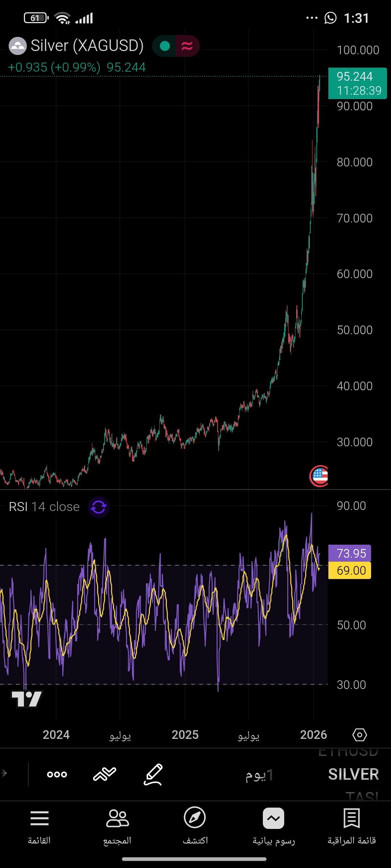The height and width of the screenshot is (868, 391).
Task: Open the watchlist tab (قائمة المراقبة)
Action: (x=352, y=827)
